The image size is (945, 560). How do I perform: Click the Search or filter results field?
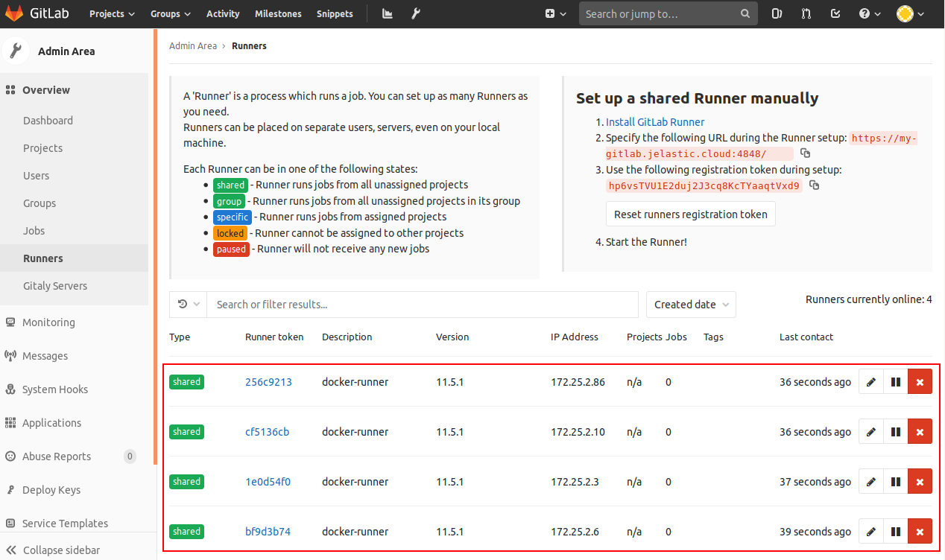[x=423, y=305]
